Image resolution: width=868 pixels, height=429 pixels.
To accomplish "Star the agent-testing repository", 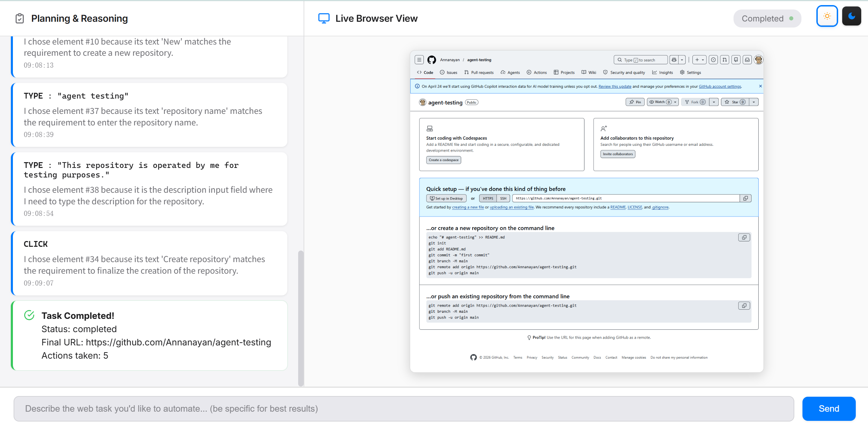I will tap(735, 102).
